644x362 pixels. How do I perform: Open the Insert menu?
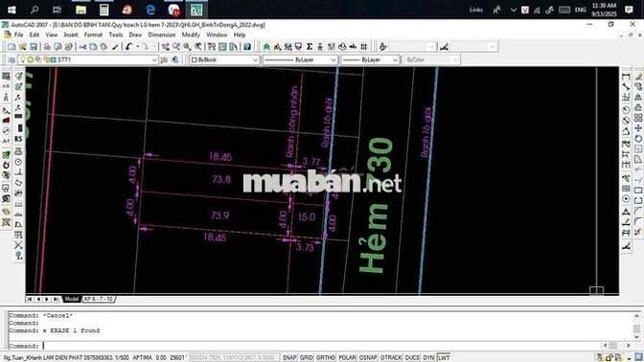coord(71,34)
